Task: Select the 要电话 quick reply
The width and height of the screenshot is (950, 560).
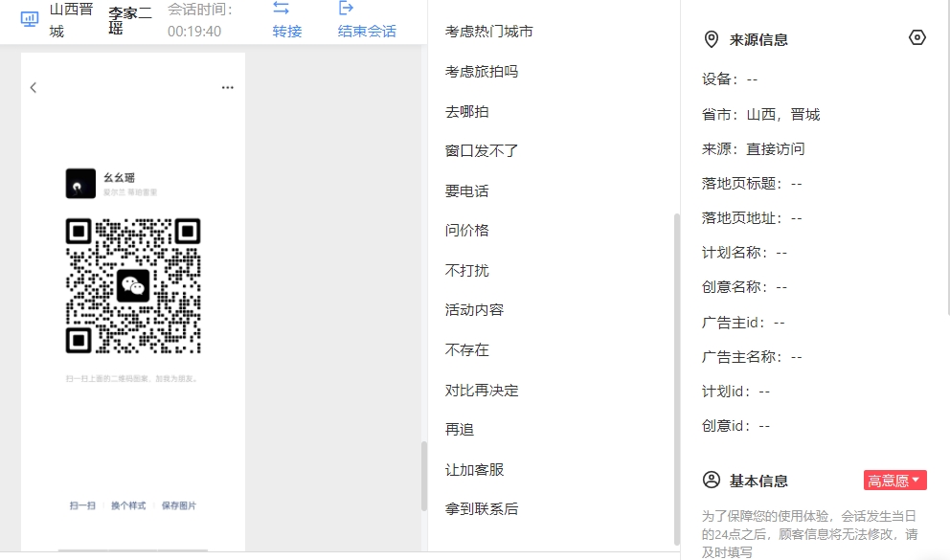Action: point(466,191)
